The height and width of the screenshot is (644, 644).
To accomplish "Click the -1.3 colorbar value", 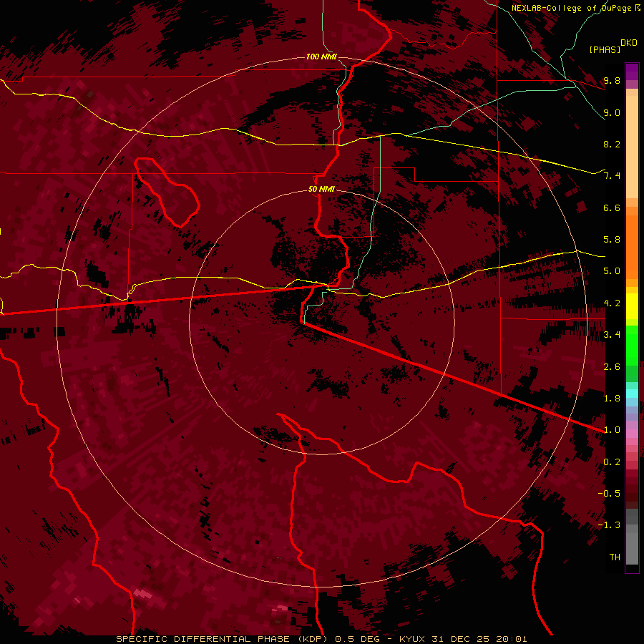I will 609,525.
